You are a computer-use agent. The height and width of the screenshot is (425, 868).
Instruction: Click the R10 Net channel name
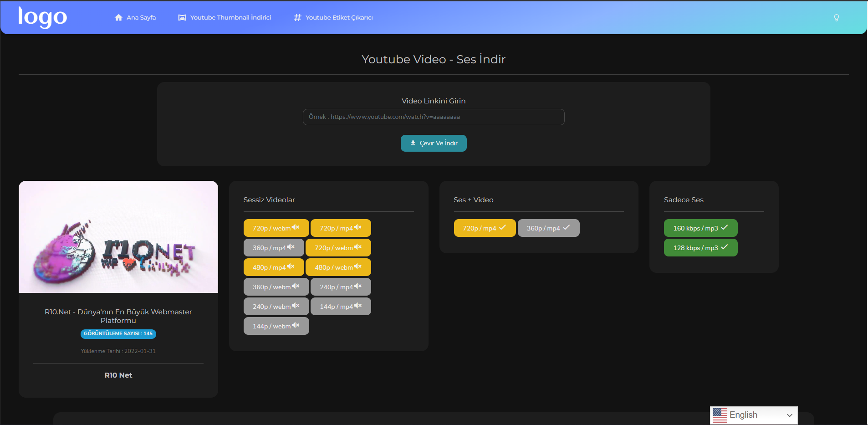pyautogui.click(x=118, y=375)
